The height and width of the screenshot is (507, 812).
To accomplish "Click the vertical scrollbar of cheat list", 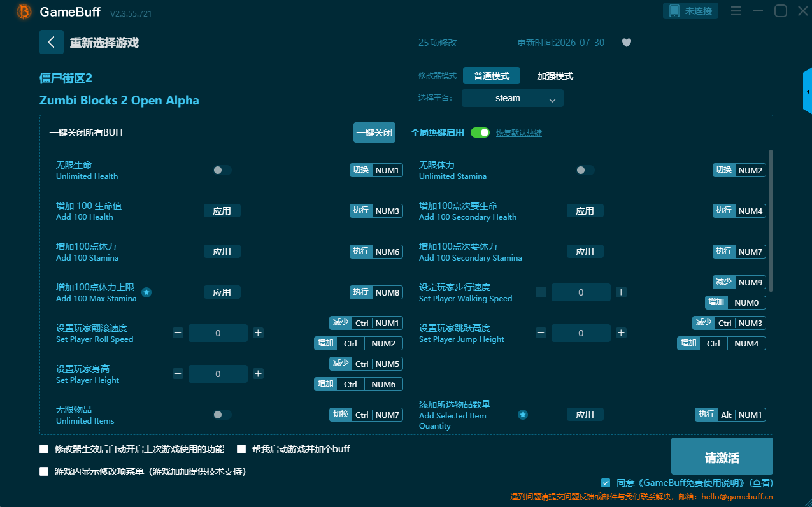I will [771, 220].
